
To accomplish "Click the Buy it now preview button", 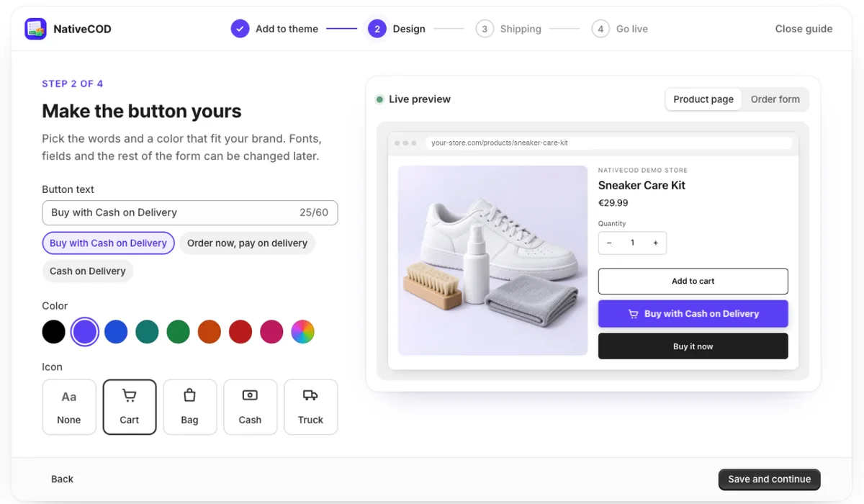I will coord(693,346).
